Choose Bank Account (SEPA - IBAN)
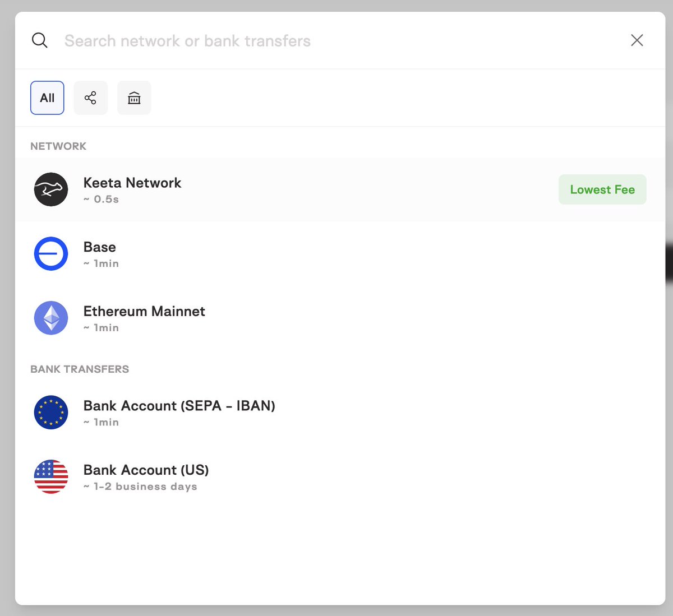 (x=340, y=413)
